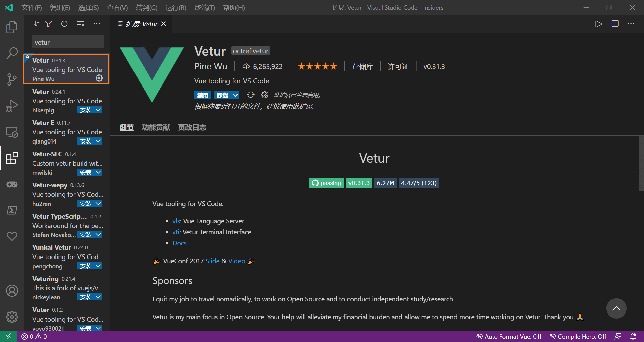644x342 pixels.
Task: Click the filter extensions funnel icon
Action: coord(48,24)
